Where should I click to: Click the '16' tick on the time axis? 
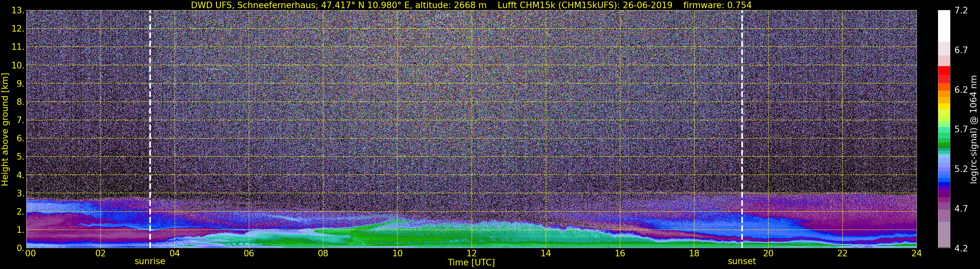tap(620, 253)
